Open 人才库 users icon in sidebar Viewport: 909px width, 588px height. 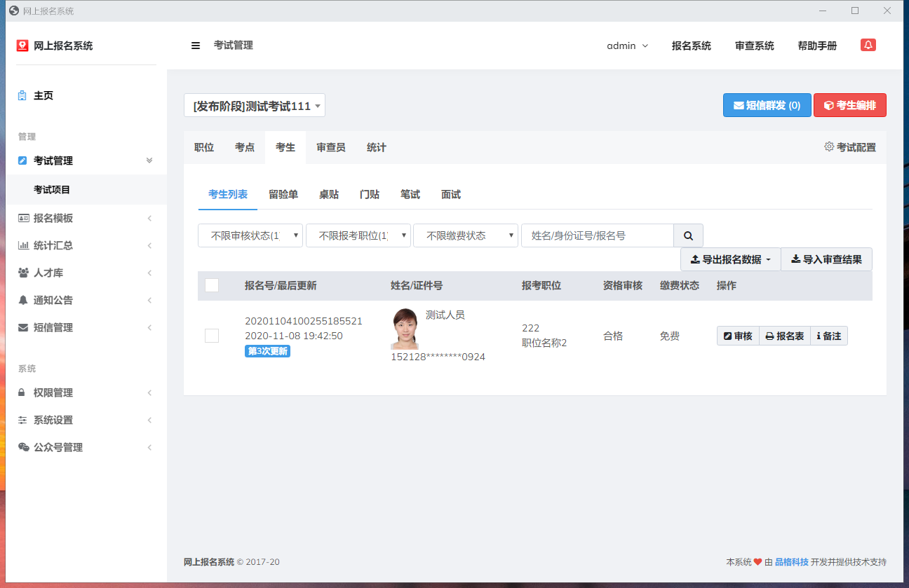[23, 273]
